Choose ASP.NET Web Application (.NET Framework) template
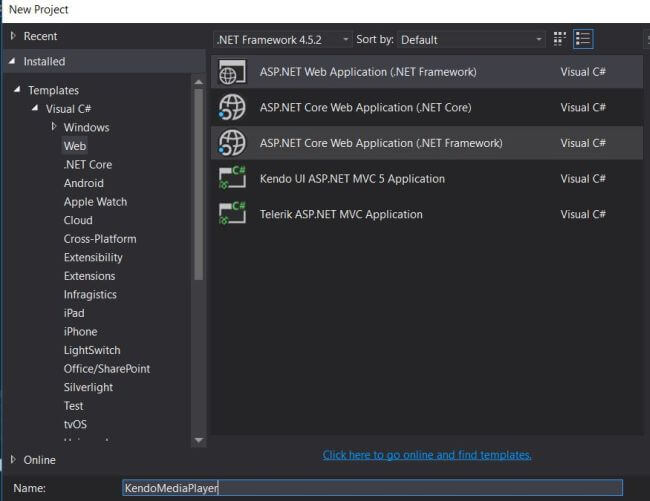650x501 pixels. pyautogui.click(x=427, y=72)
